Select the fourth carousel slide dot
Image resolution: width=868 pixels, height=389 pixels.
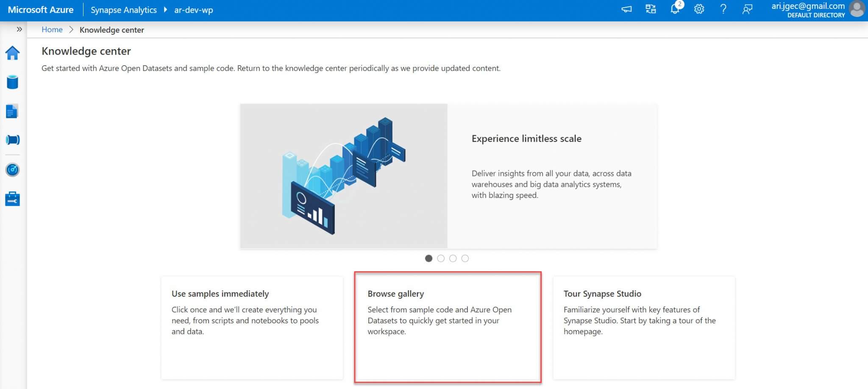coord(465,258)
